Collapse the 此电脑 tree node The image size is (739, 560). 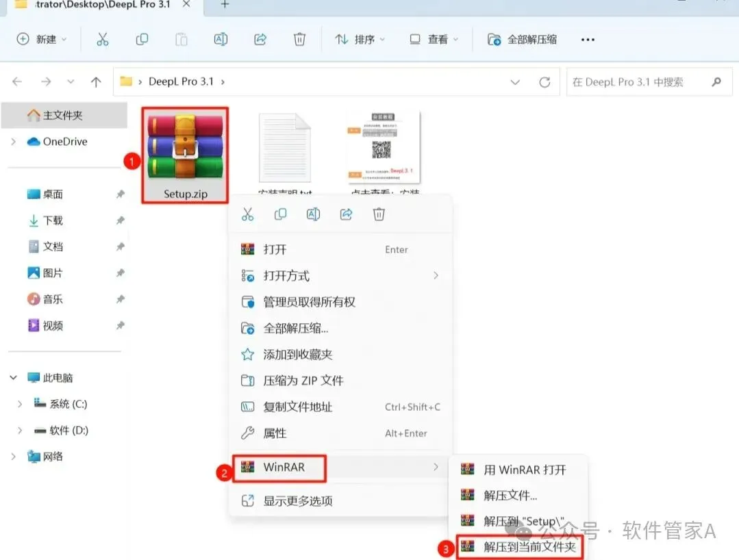coord(13,378)
